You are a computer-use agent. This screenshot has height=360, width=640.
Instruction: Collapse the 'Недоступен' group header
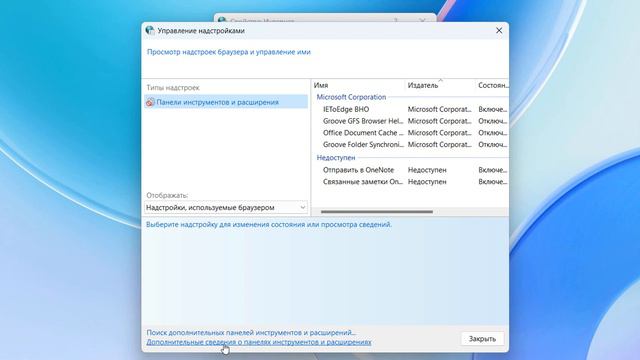pos(336,158)
